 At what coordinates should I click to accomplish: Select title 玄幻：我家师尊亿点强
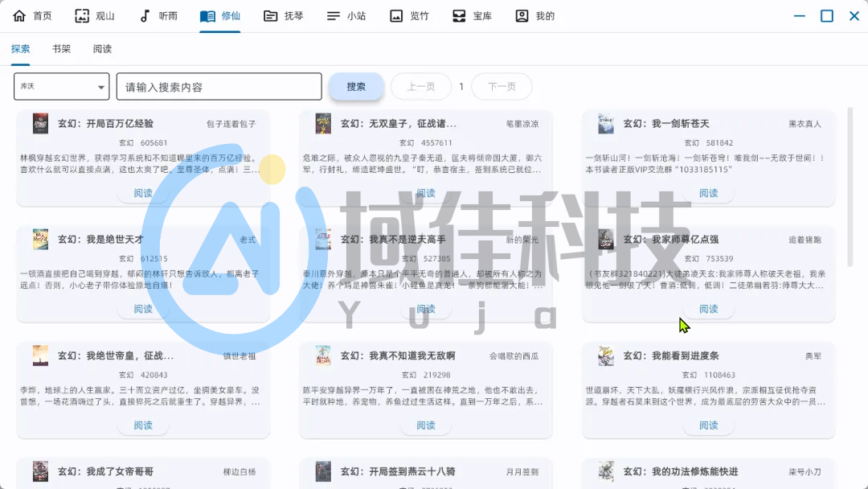coord(671,239)
